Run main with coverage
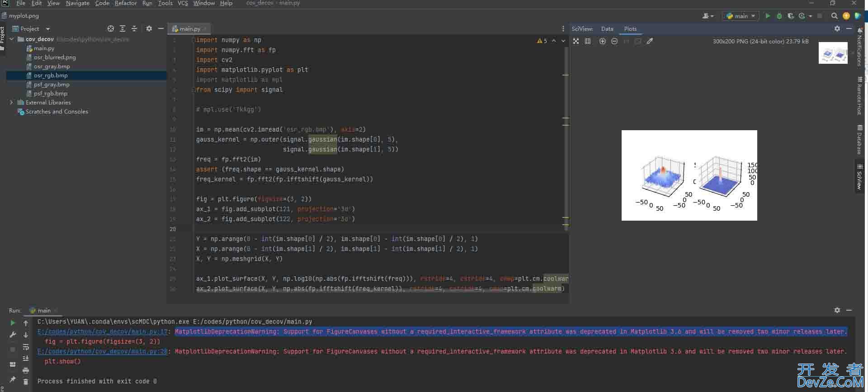This screenshot has width=868, height=392. pos(790,16)
